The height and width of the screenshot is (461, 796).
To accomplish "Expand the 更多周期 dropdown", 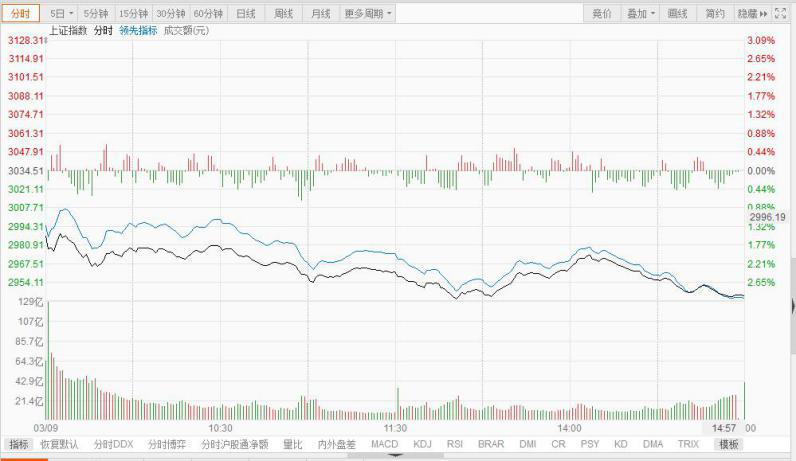I will [x=368, y=14].
